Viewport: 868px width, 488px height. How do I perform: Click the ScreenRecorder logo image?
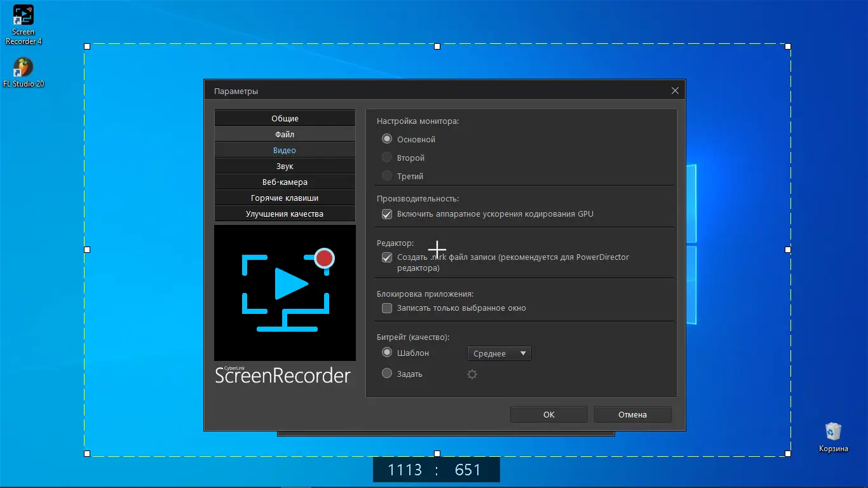(x=285, y=292)
